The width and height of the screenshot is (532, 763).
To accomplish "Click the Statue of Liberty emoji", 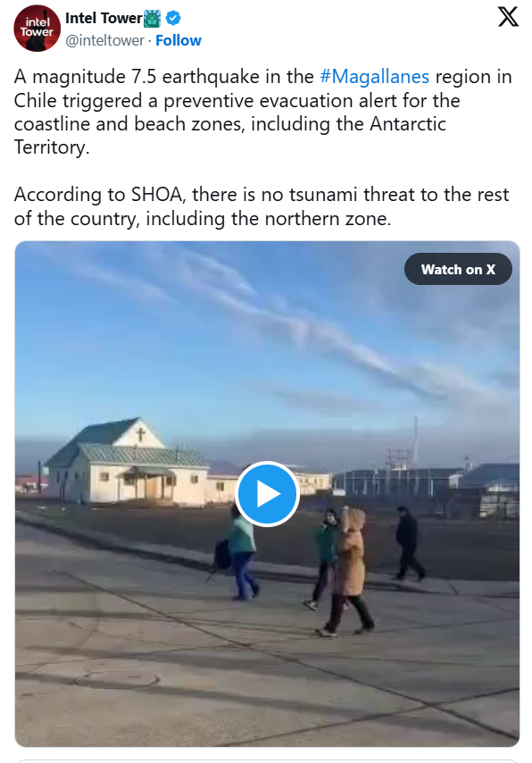I will click(x=153, y=19).
